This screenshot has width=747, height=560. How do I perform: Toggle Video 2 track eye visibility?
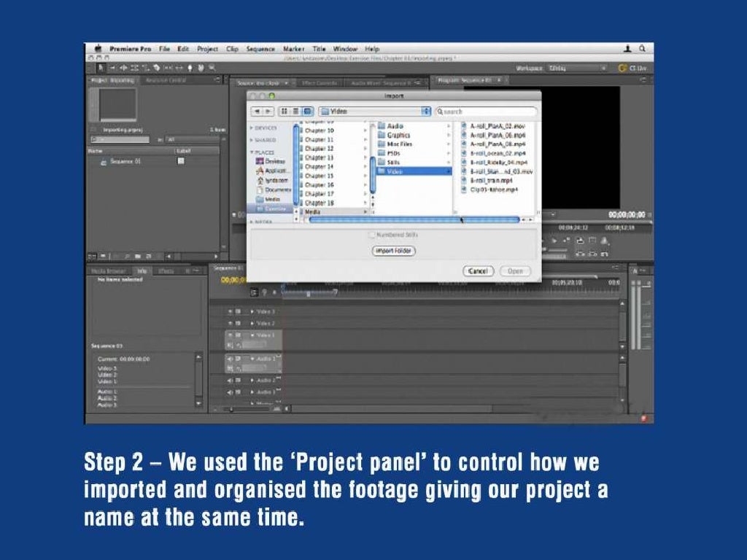pyautogui.click(x=230, y=323)
